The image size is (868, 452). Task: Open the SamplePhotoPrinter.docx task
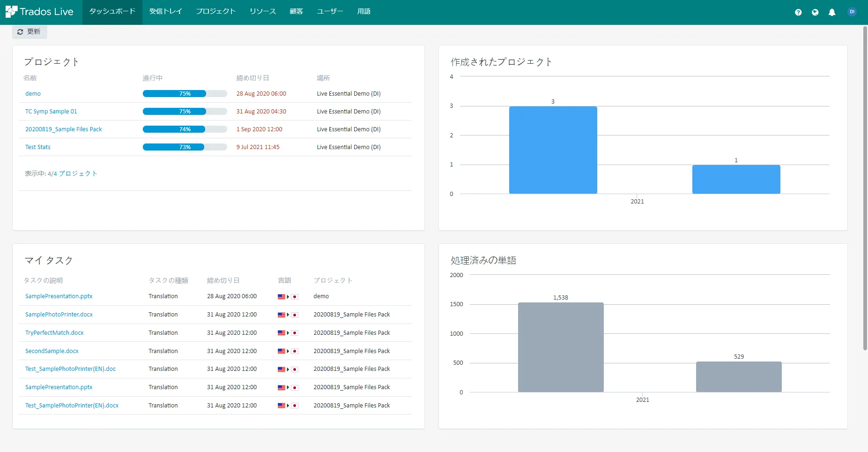pos(59,315)
